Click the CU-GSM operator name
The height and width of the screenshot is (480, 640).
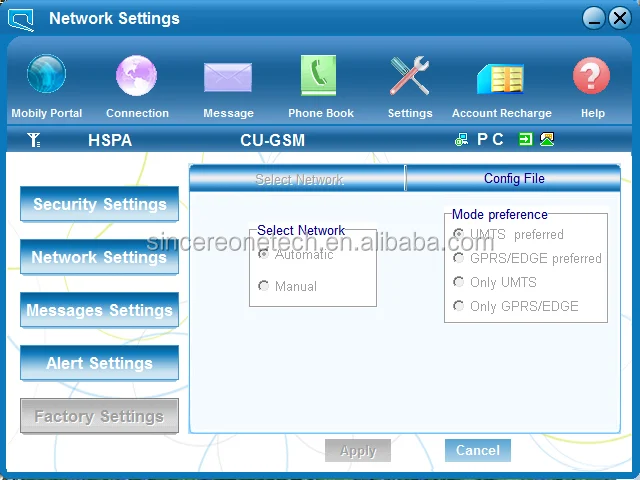(x=272, y=140)
